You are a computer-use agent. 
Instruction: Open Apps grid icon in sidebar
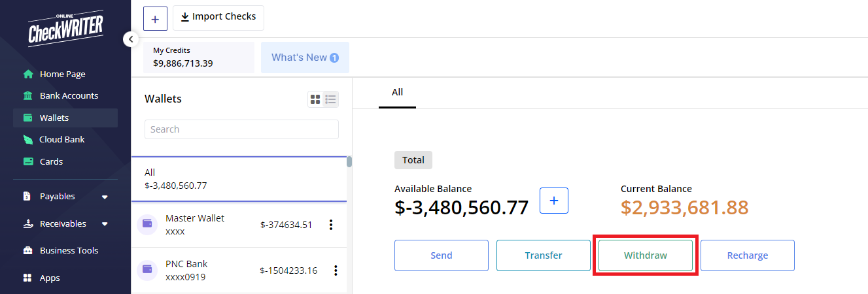click(x=28, y=278)
